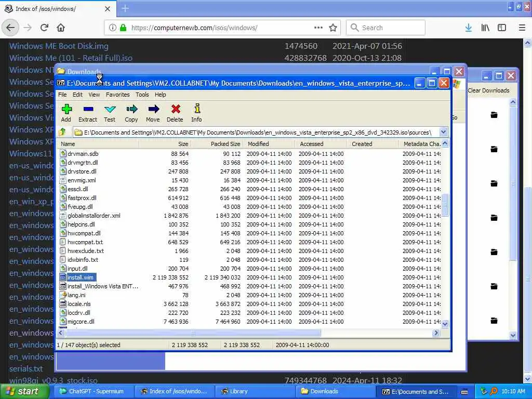Select drvmain.sdb in file list

pyautogui.click(x=83, y=154)
